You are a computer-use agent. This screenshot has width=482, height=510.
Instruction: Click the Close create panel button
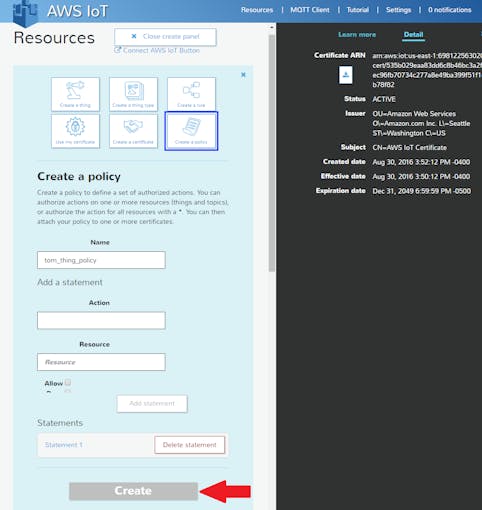[x=165, y=36]
